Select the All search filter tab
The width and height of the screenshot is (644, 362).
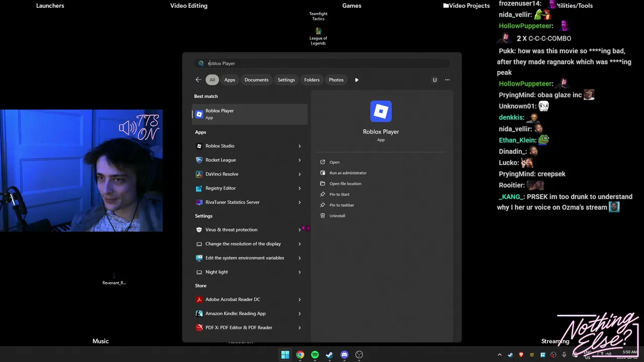[212, 80]
